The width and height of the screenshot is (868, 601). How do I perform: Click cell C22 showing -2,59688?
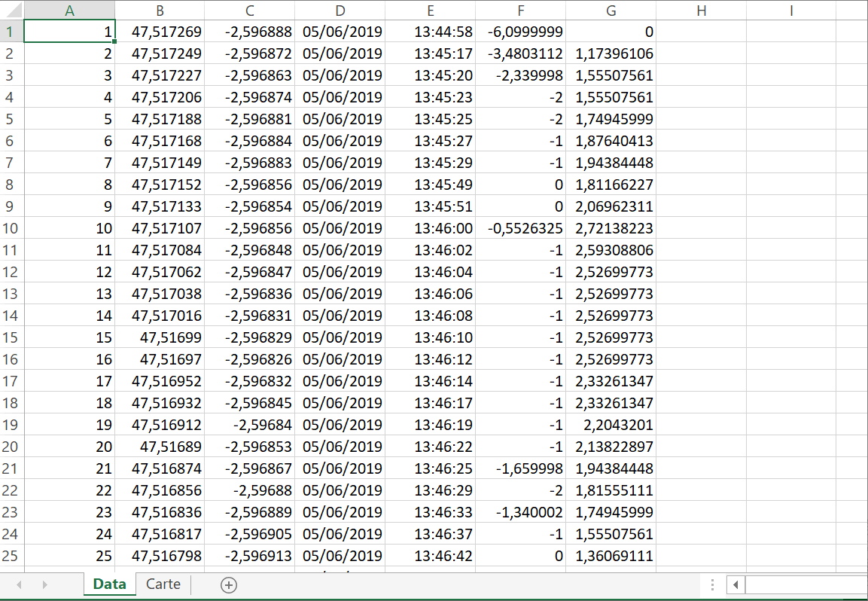click(250, 490)
